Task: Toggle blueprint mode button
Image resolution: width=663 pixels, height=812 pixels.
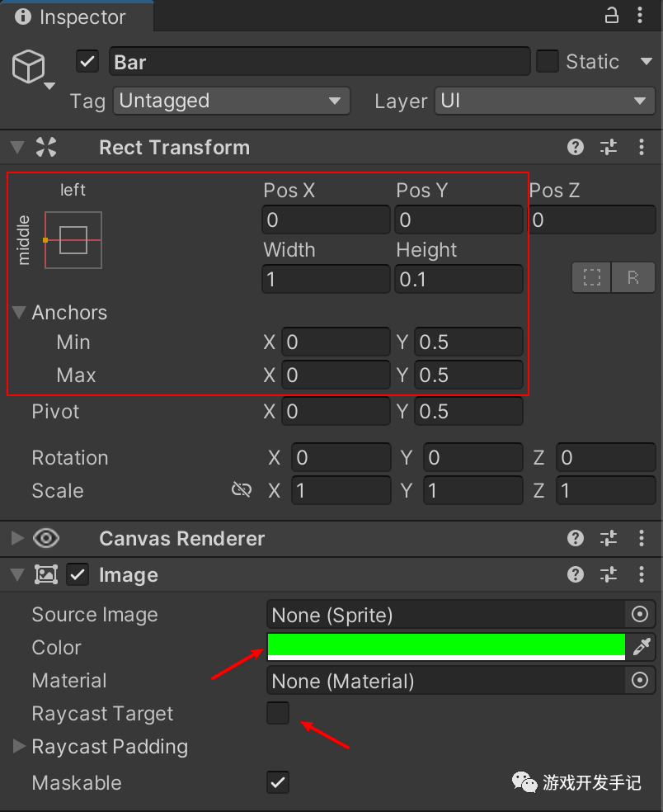Action: (x=591, y=277)
